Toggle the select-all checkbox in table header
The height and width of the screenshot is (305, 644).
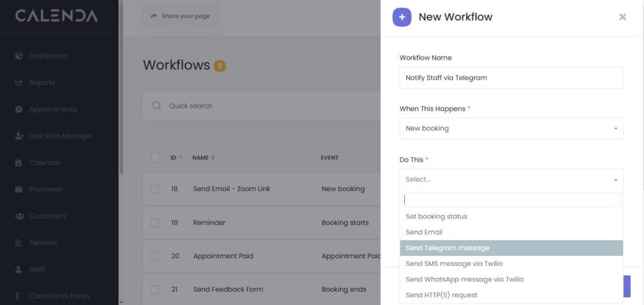coord(155,157)
